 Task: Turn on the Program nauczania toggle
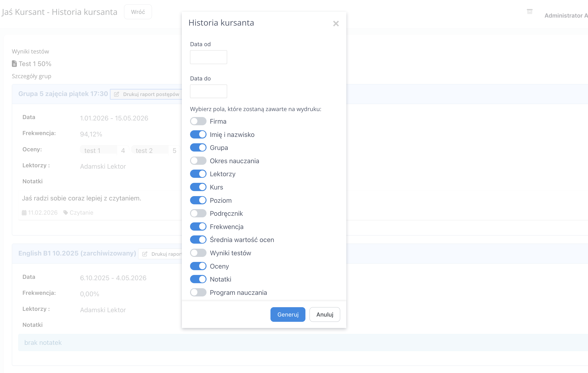(x=198, y=292)
